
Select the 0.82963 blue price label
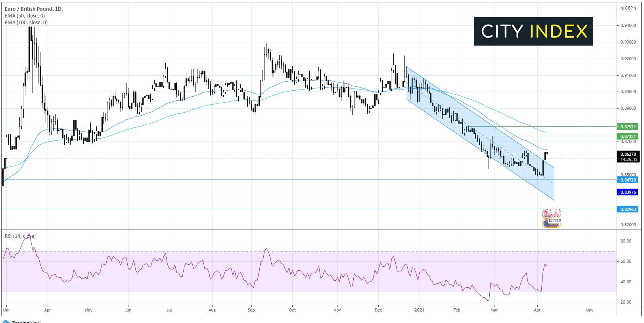pyautogui.click(x=628, y=209)
